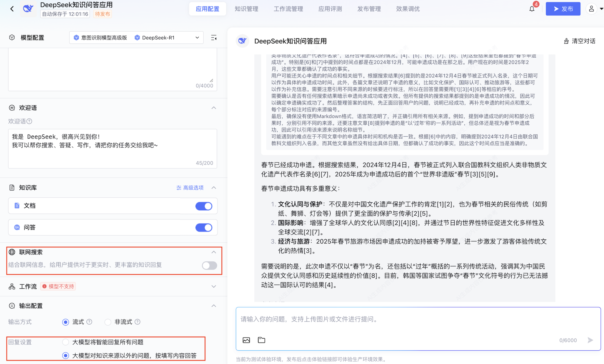Expand the 工作流 section
The image size is (604, 364).
214,286
